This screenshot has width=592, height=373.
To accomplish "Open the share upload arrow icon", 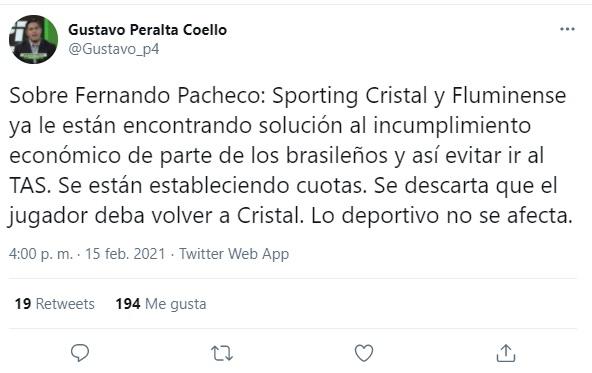I will point(506,353).
